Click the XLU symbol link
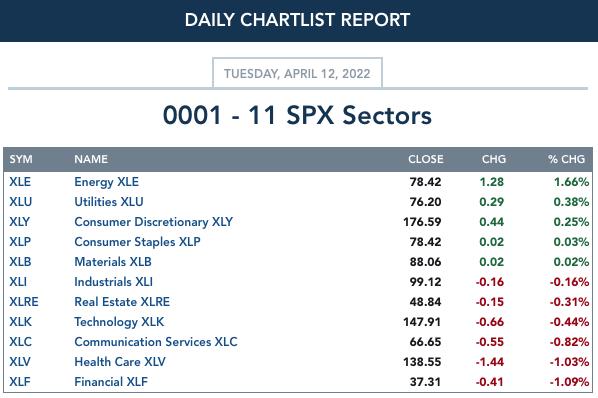 coord(21,202)
